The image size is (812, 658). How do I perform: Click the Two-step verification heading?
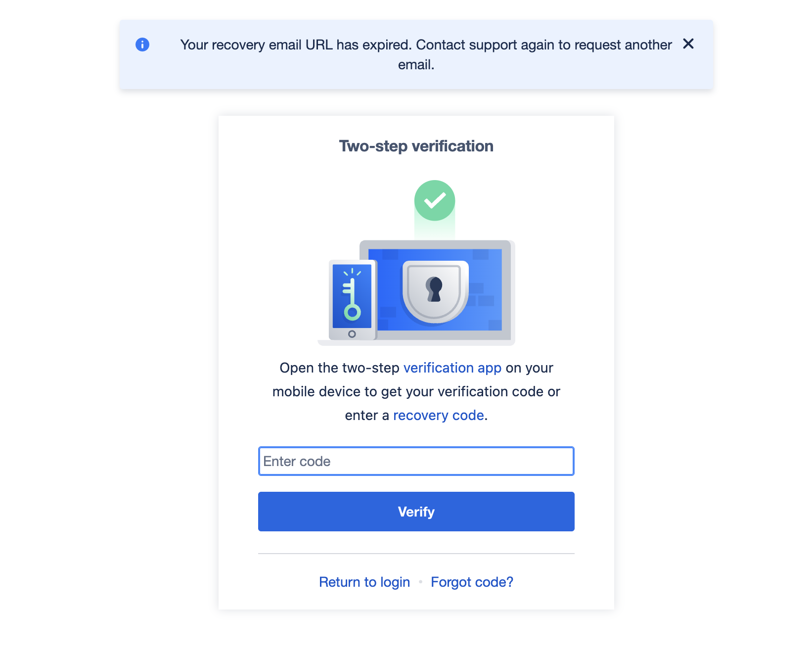(416, 146)
